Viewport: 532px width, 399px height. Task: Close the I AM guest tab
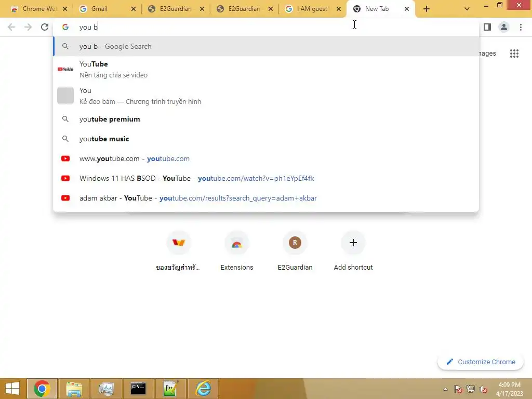tap(339, 9)
